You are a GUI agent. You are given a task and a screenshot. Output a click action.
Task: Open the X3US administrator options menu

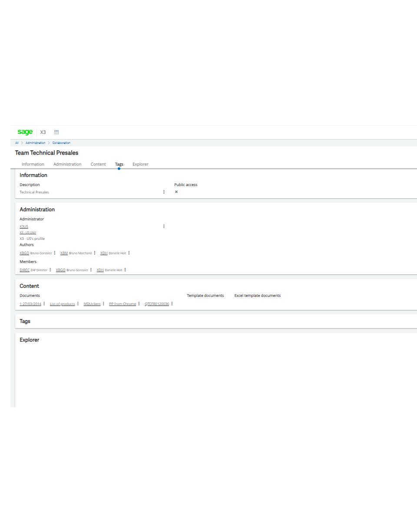click(x=164, y=226)
